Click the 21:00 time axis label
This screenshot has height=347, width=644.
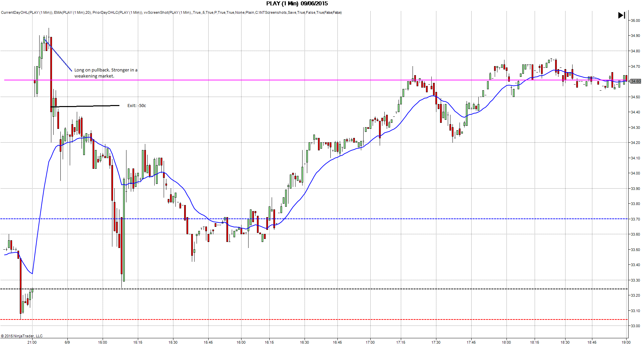tap(32, 342)
